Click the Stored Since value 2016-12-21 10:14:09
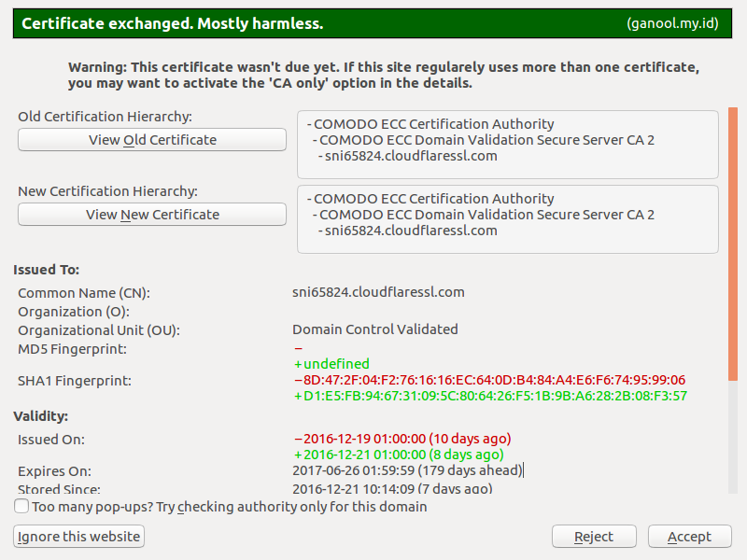The image size is (747, 560). tap(392, 488)
